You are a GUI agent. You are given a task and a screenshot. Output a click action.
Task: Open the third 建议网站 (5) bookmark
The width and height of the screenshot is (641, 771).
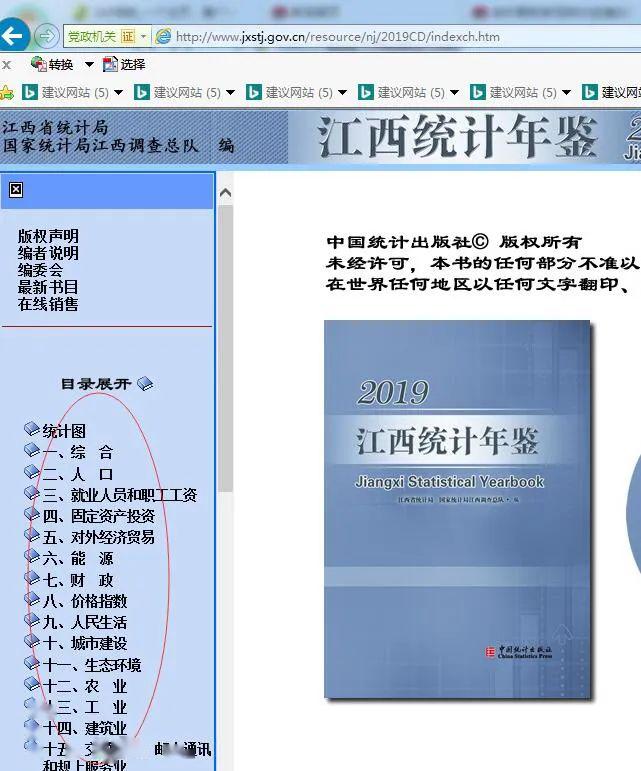[x=290, y=92]
